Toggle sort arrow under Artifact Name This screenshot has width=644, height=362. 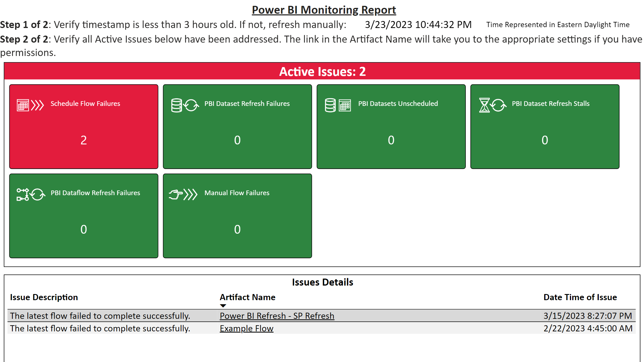pos(223,306)
